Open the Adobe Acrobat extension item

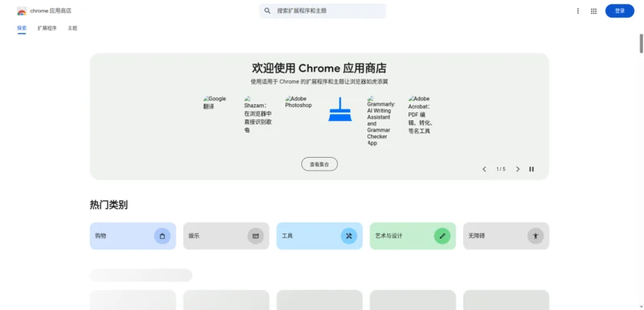click(421, 115)
